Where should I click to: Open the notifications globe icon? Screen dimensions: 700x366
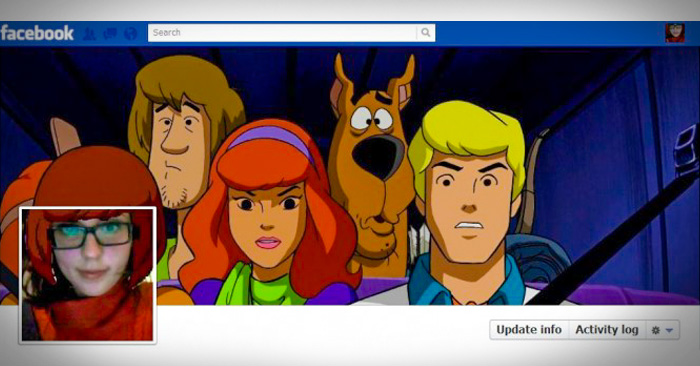pyautogui.click(x=130, y=33)
